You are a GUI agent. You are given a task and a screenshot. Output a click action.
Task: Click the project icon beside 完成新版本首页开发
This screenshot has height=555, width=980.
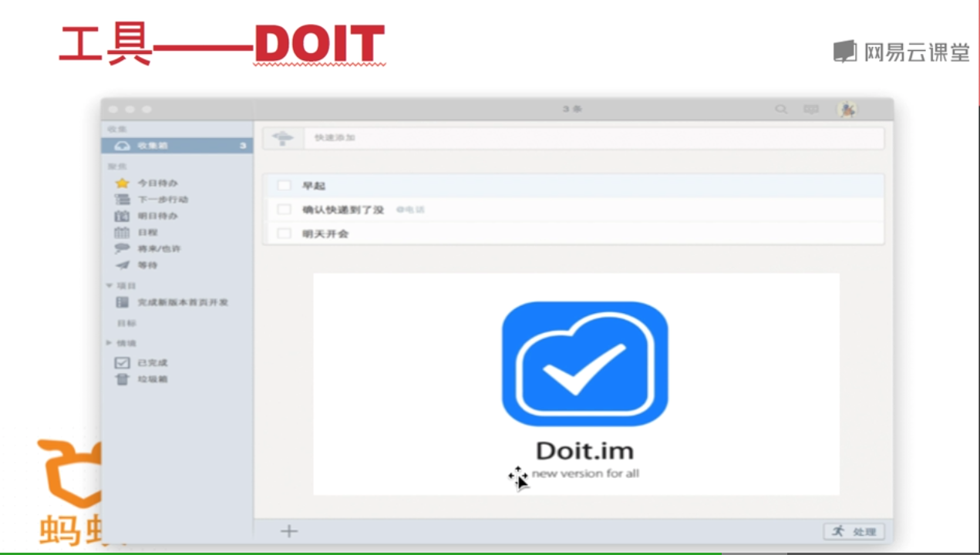(122, 302)
